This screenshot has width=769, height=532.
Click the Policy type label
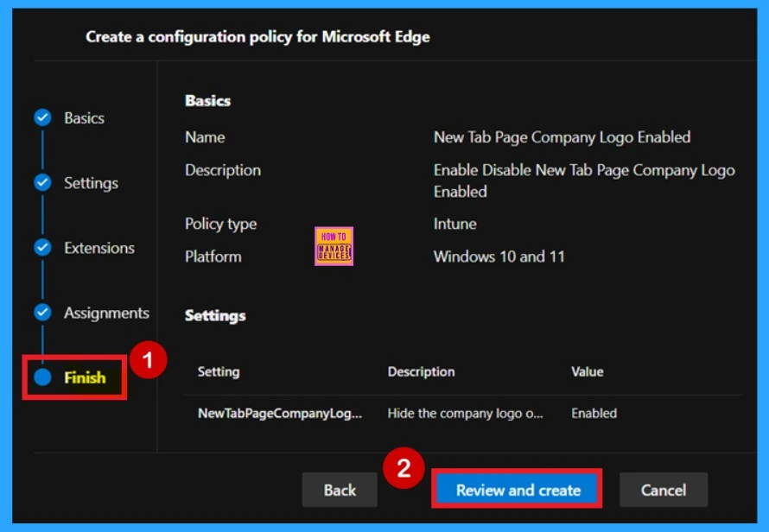pyautogui.click(x=220, y=224)
